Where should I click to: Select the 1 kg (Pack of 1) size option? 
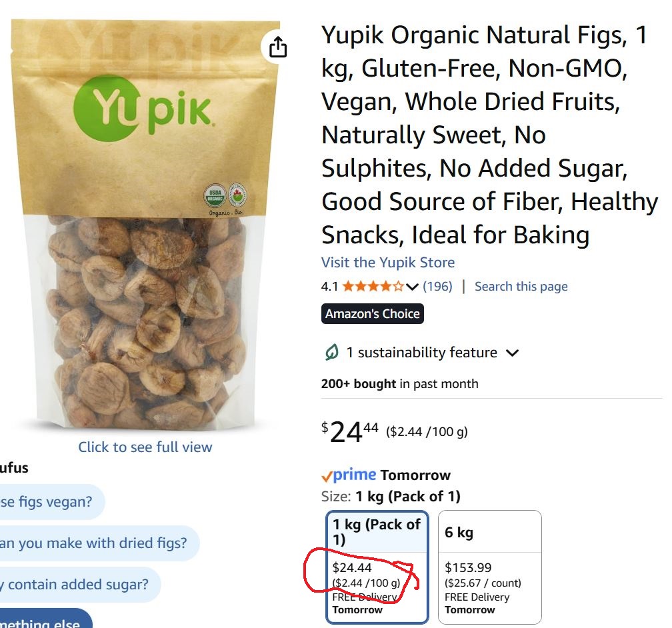(377, 567)
